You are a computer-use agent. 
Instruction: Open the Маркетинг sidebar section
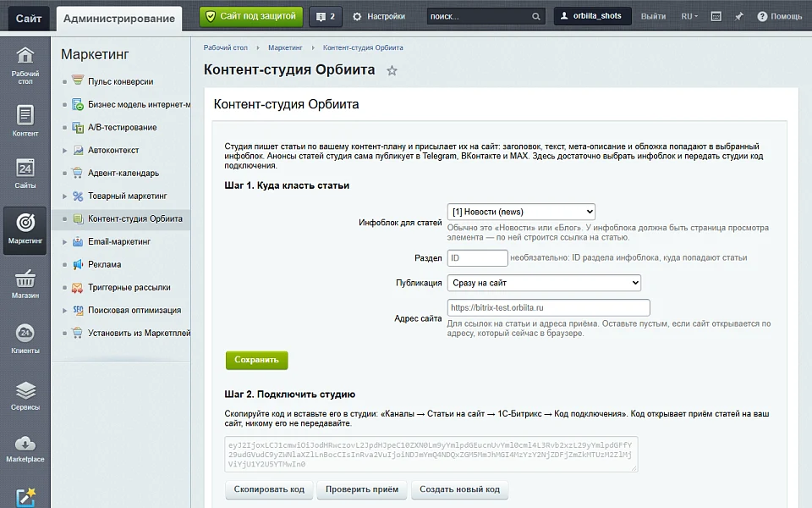[25, 230]
